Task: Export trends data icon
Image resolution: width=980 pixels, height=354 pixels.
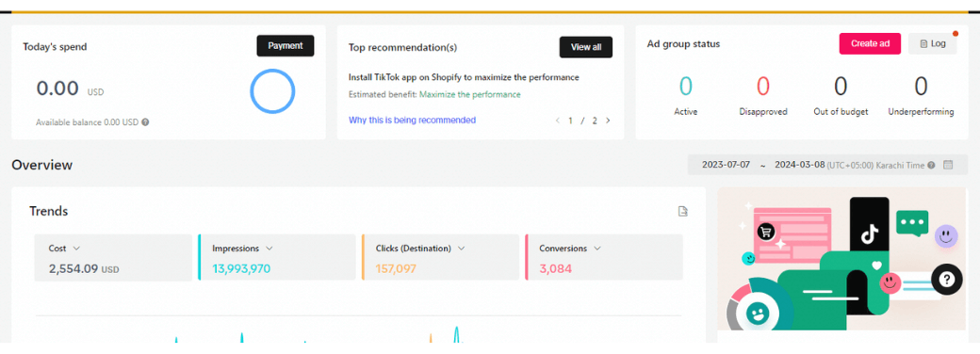Action: (x=684, y=212)
